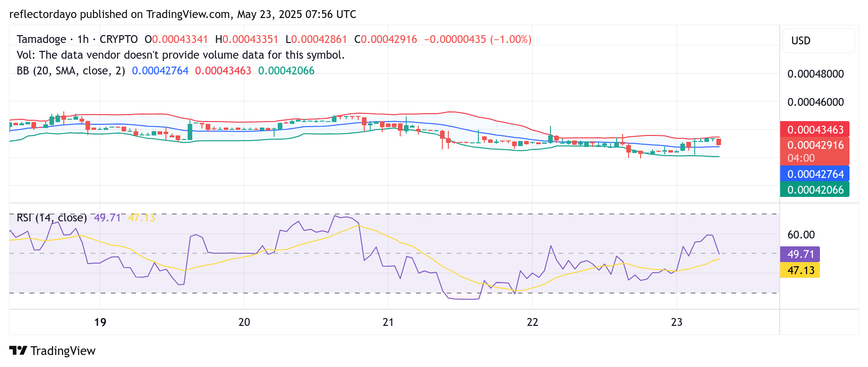Select the Tamadoge symbol title
Viewport: 868px width, 367px height.
[42, 39]
